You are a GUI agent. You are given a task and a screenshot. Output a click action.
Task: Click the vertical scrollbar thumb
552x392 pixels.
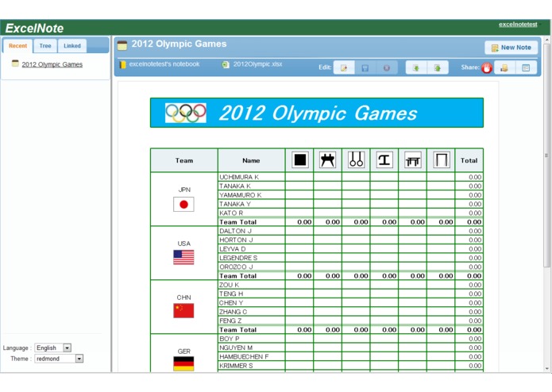(x=546, y=155)
